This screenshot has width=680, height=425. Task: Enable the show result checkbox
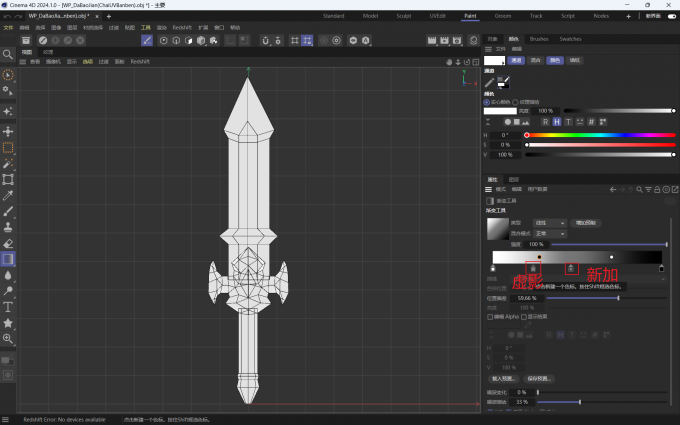point(524,317)
